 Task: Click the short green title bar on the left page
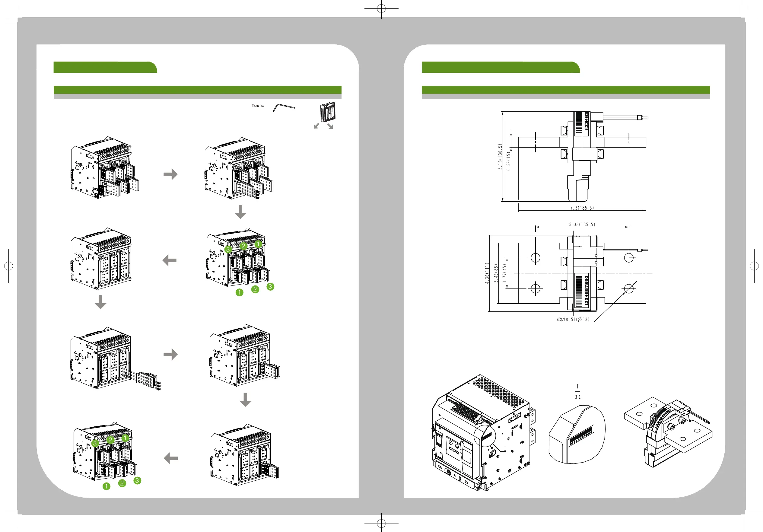[x=105, y=67]
